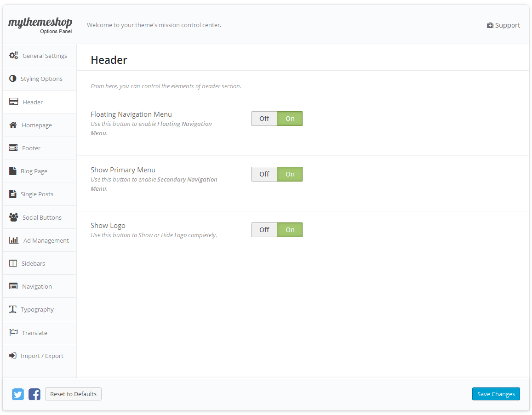Image resolution: width=532 pixels, height=415 pixels.
Task: Click the Twitter icon in footer
Action: coord(18,394)
